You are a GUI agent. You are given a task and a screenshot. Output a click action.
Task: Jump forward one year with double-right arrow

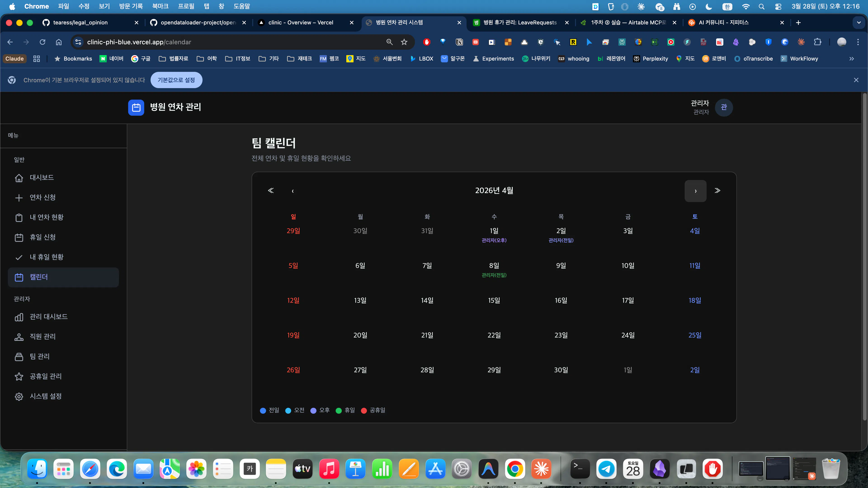(717, 191)
